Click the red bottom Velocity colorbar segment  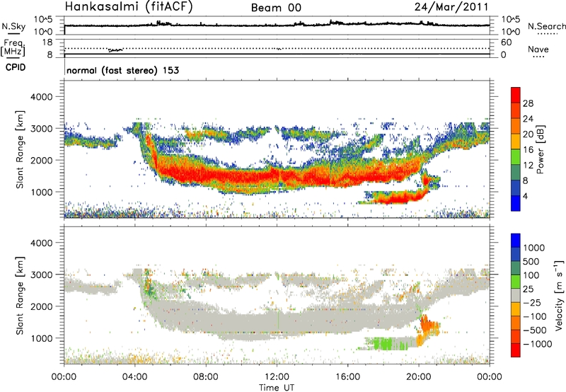click(516, 350)
